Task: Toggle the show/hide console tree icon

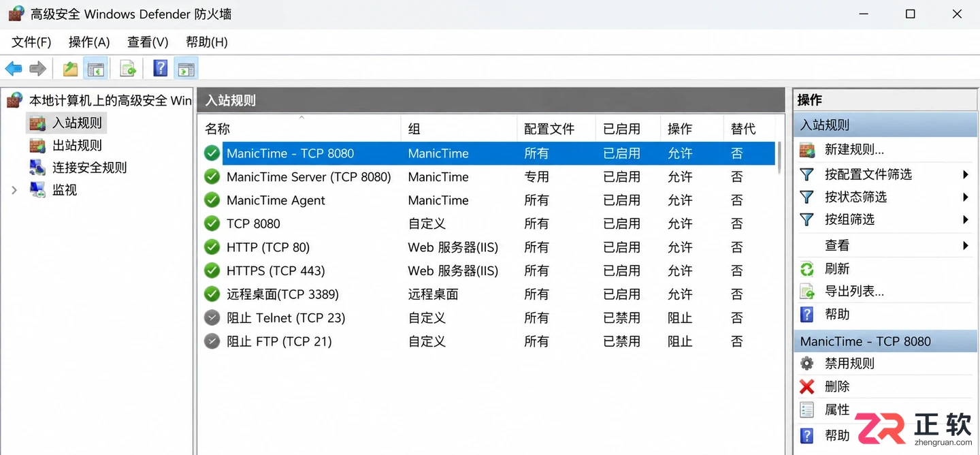Action: (96, 68)
